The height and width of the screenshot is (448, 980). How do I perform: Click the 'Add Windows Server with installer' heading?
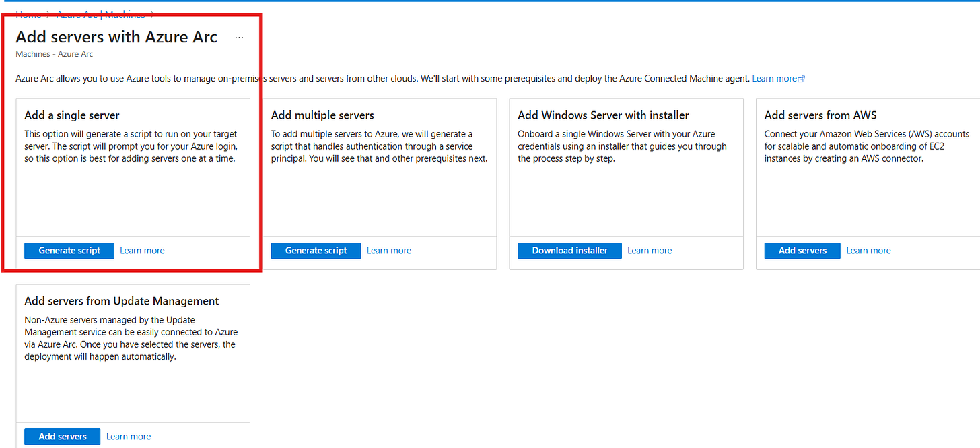click(603, 115)
